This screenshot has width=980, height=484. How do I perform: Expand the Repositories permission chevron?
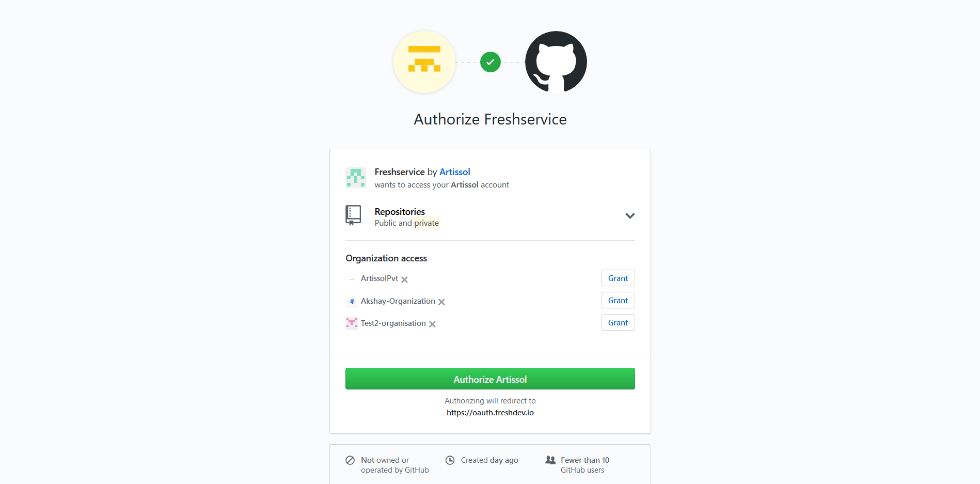(x=630, y=216)
